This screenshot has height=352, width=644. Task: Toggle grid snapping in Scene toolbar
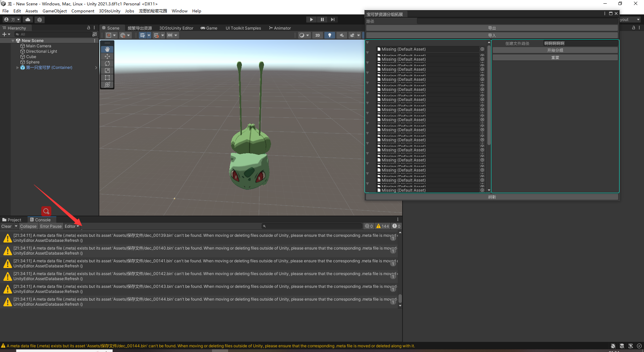[x=156, y=35]
